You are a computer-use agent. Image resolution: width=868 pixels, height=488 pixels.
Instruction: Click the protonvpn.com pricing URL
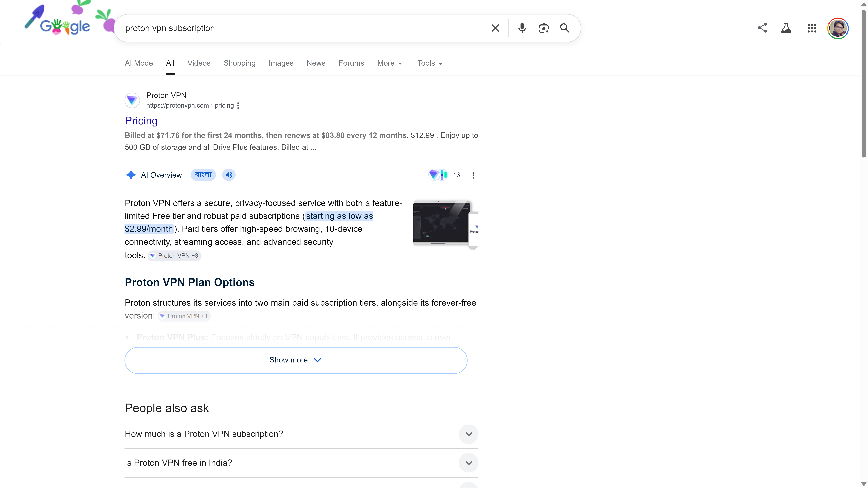pos(190,105)
